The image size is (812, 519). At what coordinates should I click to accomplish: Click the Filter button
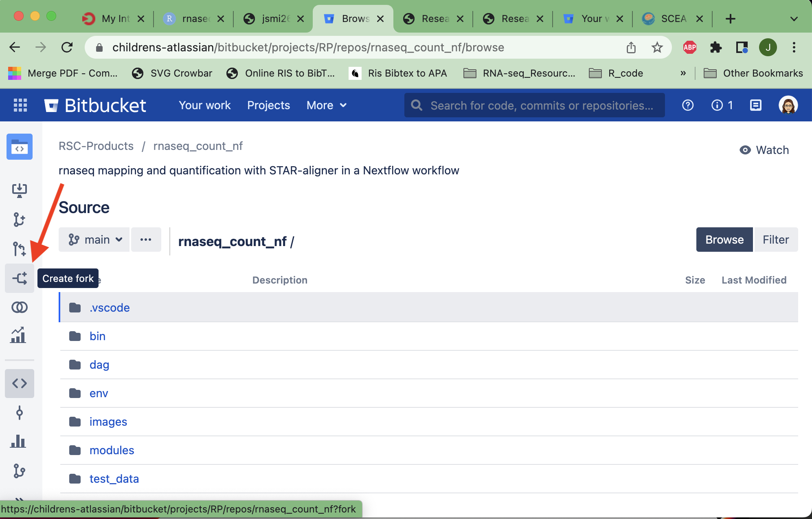[x=776, y=240]
